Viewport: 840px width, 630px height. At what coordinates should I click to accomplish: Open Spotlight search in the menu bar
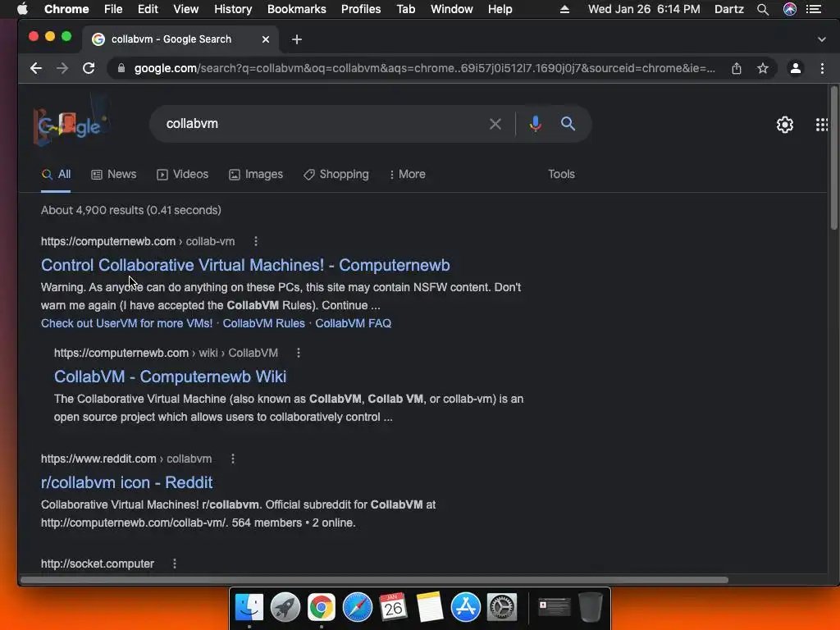pyautogui.click(x=763, y=9)
